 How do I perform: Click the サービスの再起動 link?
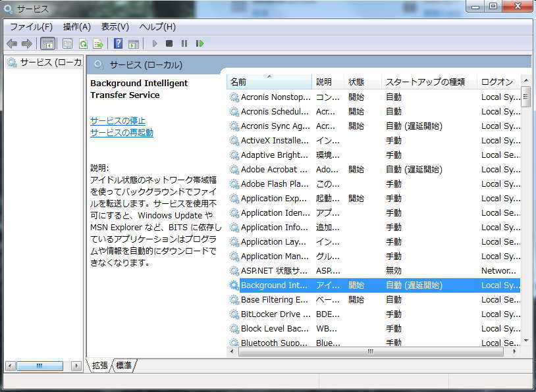(x=122, y=132)
